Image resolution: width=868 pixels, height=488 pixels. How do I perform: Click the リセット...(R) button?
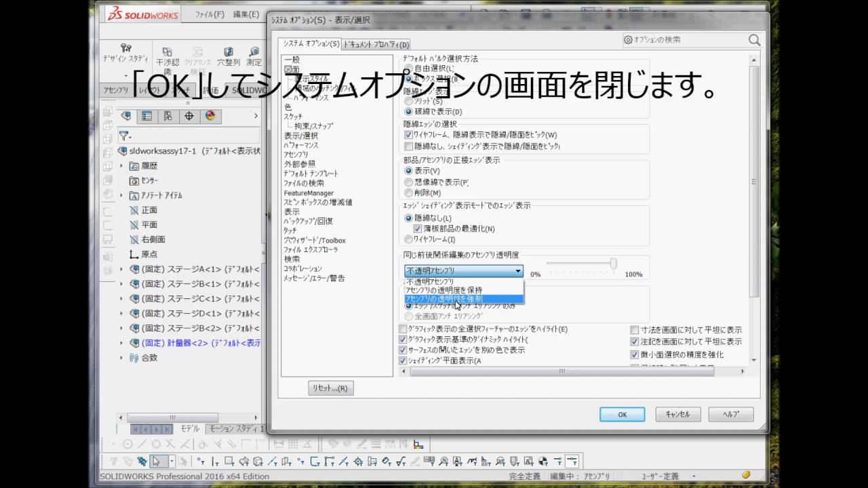pos(331,388)
